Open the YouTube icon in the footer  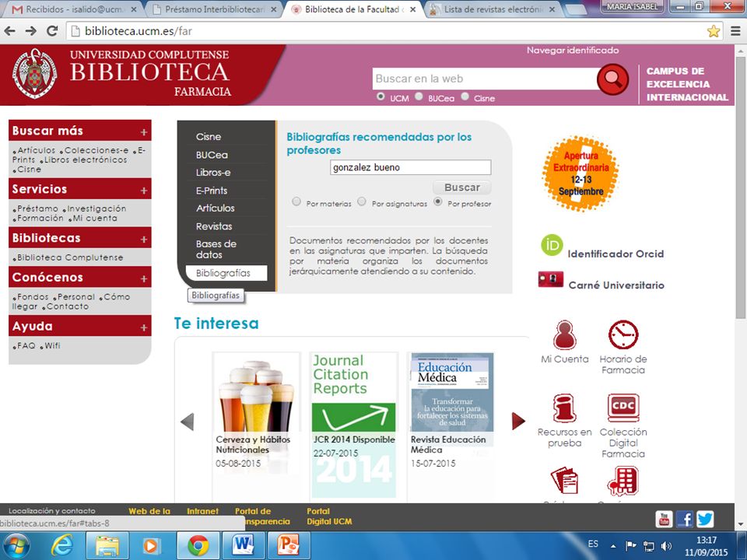pos(664,519)
